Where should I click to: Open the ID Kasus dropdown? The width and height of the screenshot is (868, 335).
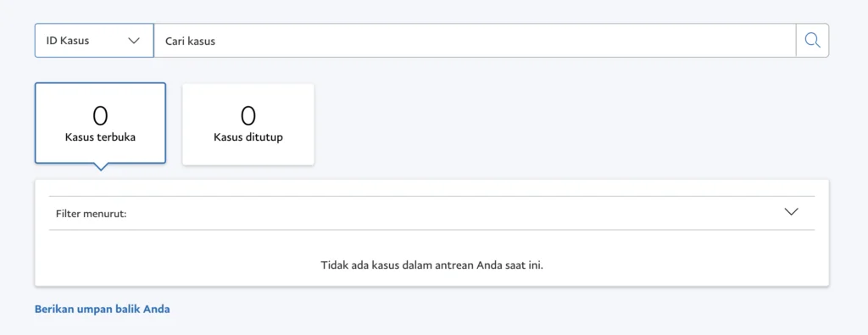tap(94, 41)
